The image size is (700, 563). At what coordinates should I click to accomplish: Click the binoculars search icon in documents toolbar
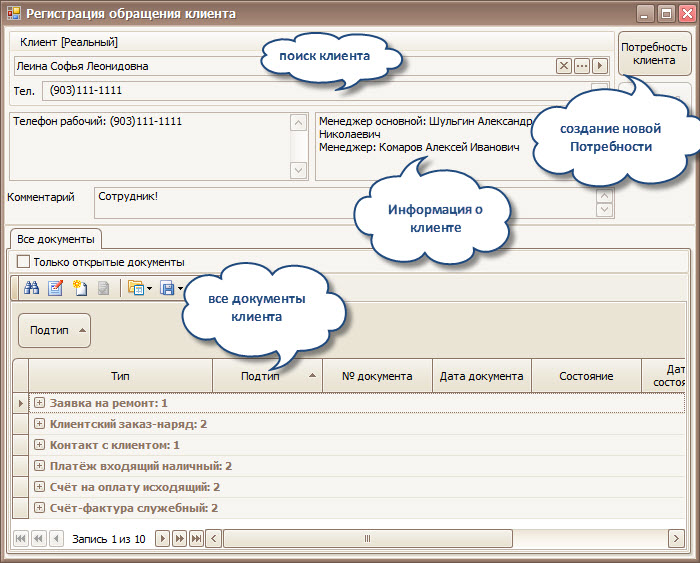point(31,288)
